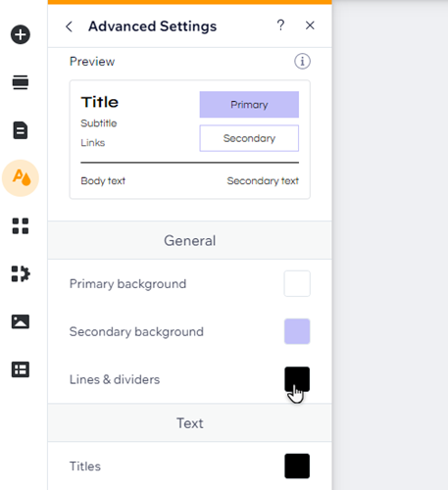The width and height of the screenshot is (448, 490).
Task: Click the Primary button in preview
Action: click(x=249, y=105)
